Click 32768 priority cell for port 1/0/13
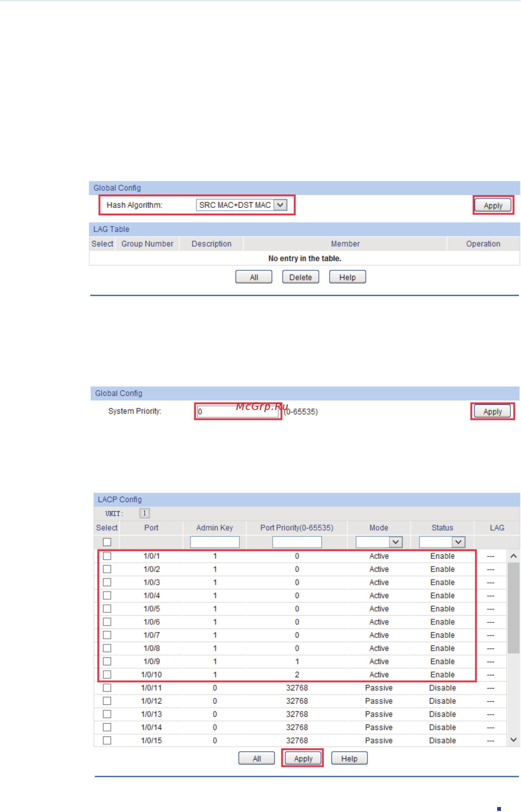 tap(297, 714)
